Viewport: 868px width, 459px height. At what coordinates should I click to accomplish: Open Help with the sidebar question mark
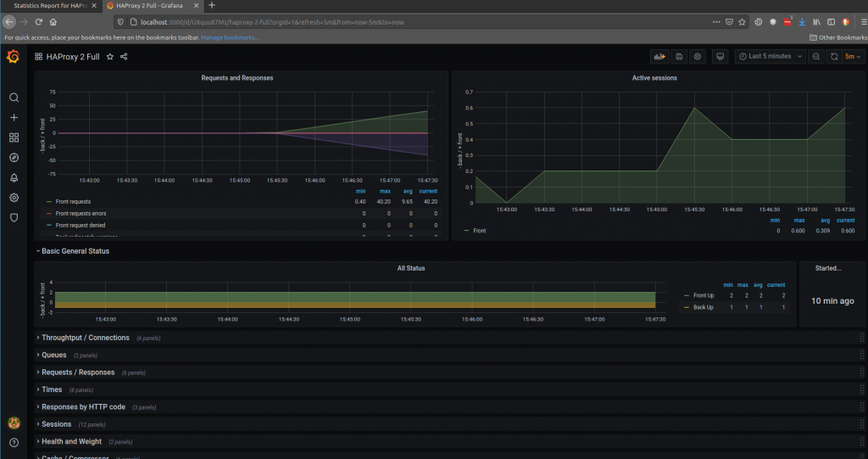point(14,442)
